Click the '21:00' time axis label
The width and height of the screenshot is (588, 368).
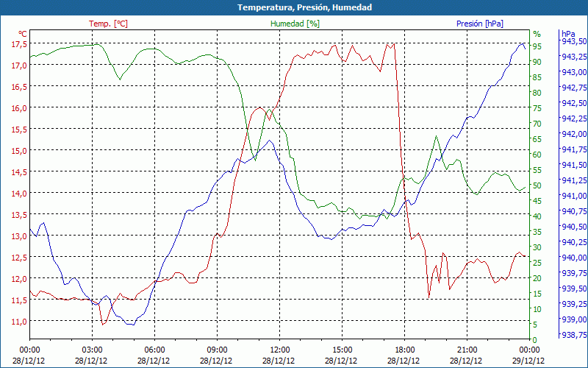pyautogui.click(x=467, y=350)
